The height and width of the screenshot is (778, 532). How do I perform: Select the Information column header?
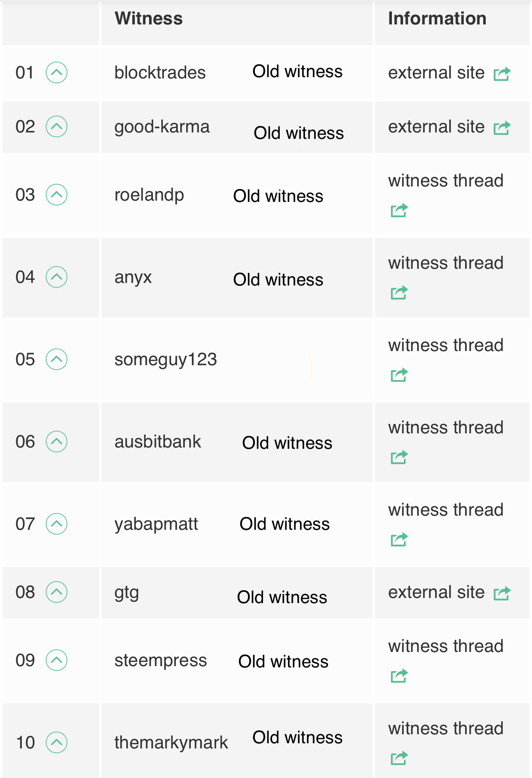(x=437, y=18)
